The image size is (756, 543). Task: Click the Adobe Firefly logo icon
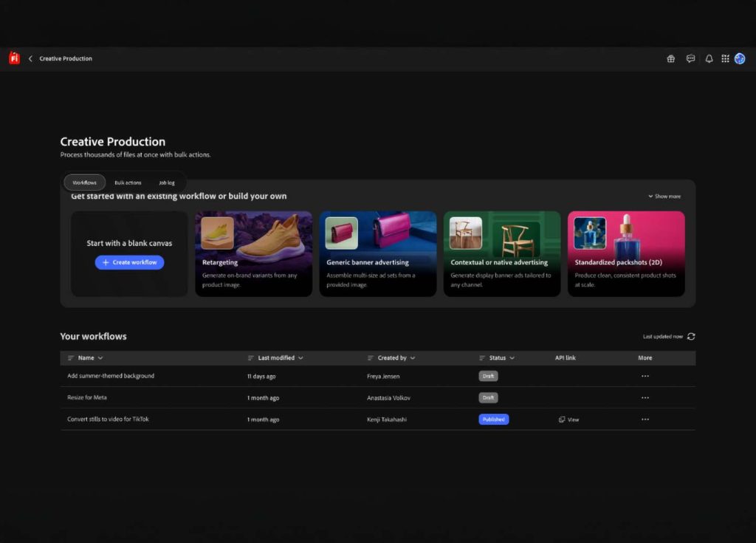pos(14,58)
